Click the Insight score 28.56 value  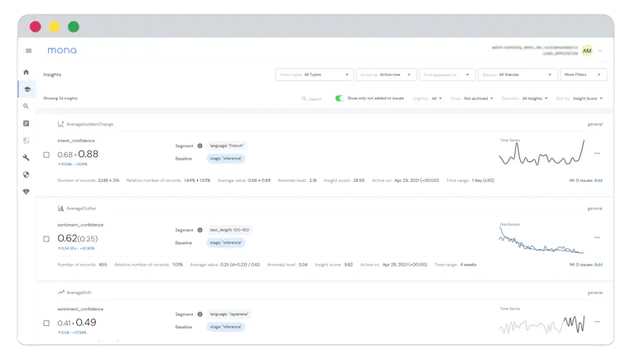coord(359,180)
